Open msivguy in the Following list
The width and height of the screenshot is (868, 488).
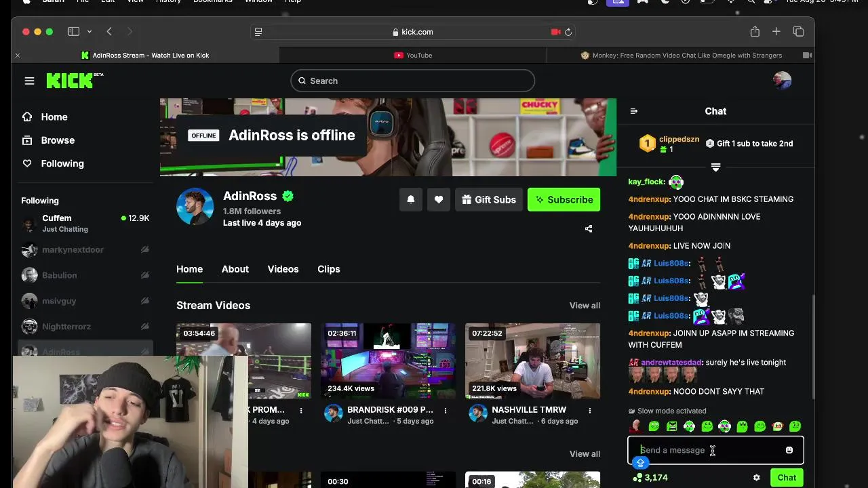85,301
